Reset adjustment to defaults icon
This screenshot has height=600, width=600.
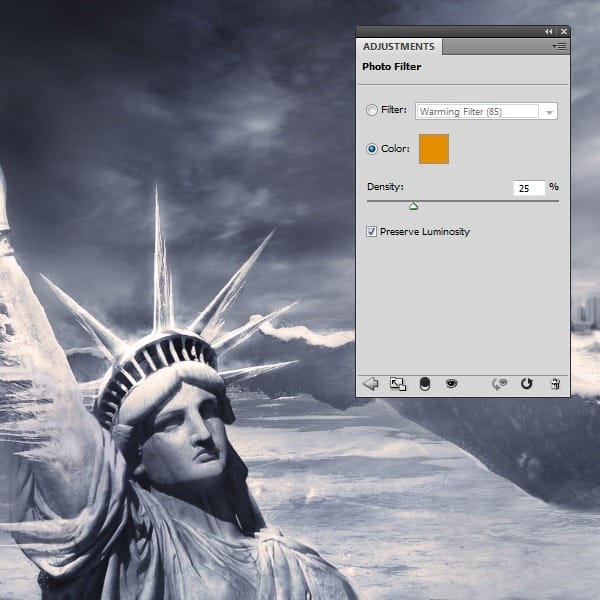[x=526, y=383]
